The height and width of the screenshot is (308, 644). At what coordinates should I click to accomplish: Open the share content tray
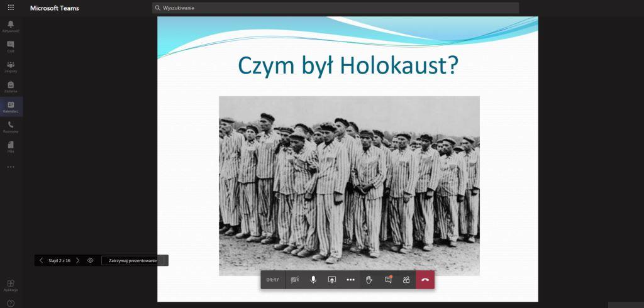[332, 280]
